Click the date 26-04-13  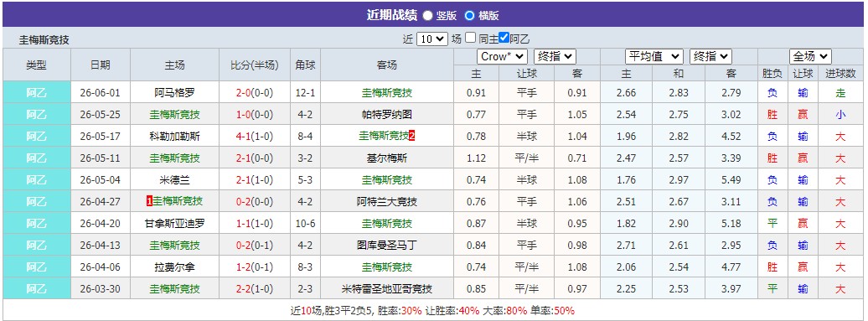pyautogui.click(x=101, y=246)
